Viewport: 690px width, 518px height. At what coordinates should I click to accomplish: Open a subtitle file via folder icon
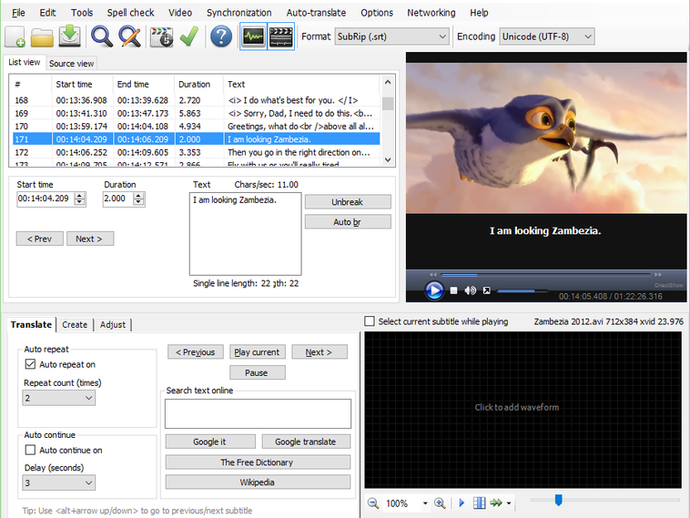[x=42, y=37]
